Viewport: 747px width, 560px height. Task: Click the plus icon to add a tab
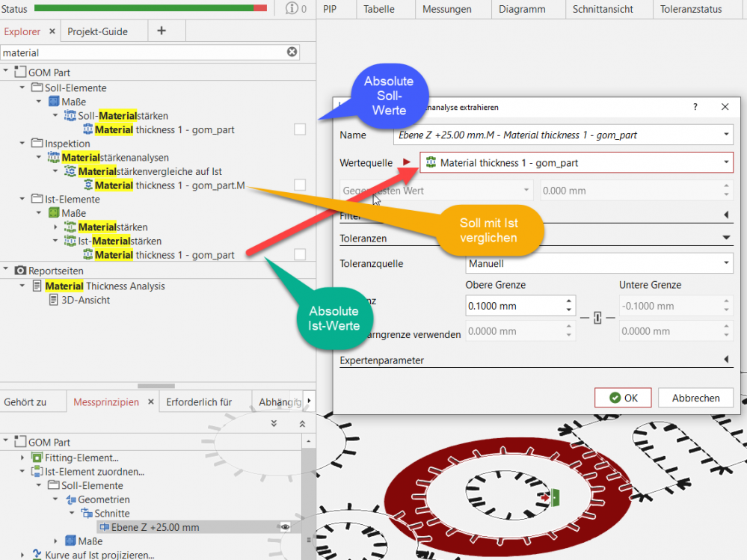click(162, 31)
